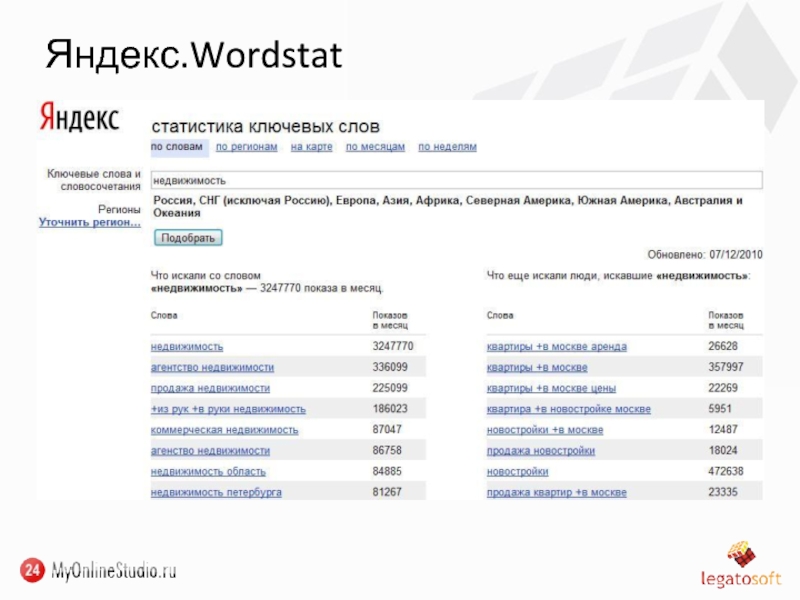Click the legatosoft cube logo icon
800x600 pixels.
click(741, 555)
